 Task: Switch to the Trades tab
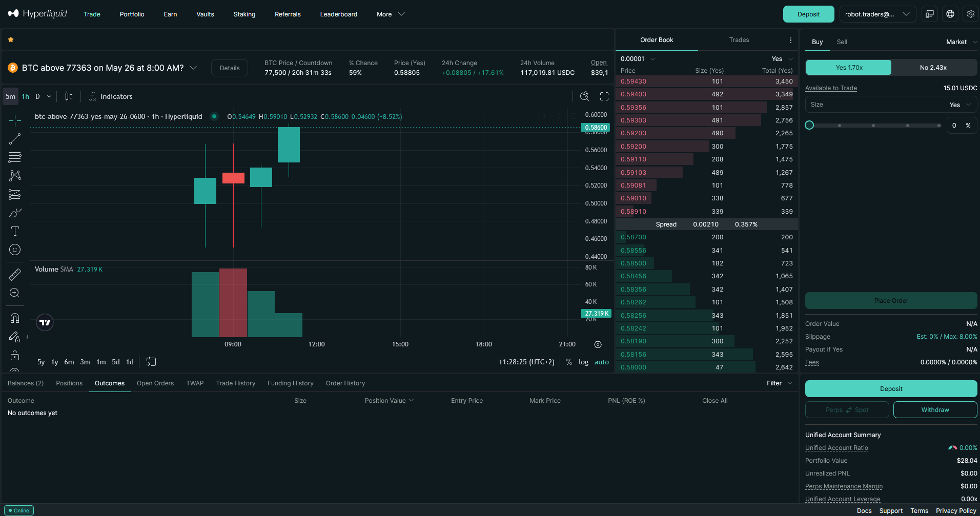tap(739, 40)
